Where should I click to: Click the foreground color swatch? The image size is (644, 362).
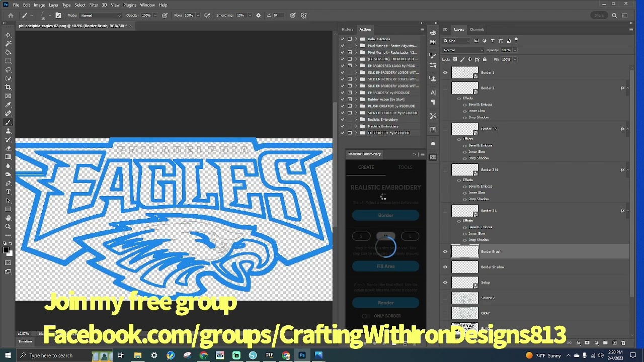coord(7,250)
